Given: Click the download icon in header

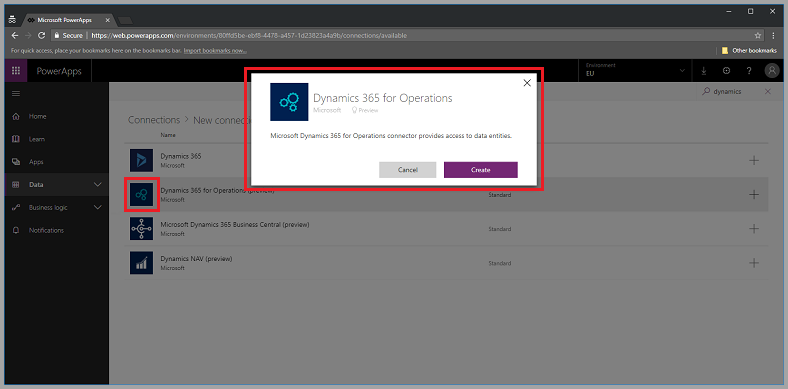Looking at the screenshot, I should coord(704,71).
